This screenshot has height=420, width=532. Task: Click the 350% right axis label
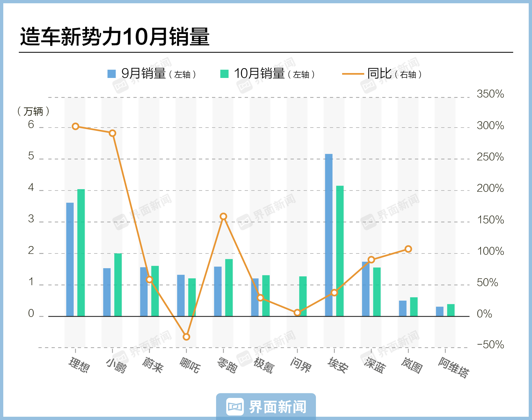(x=490, y=94)
